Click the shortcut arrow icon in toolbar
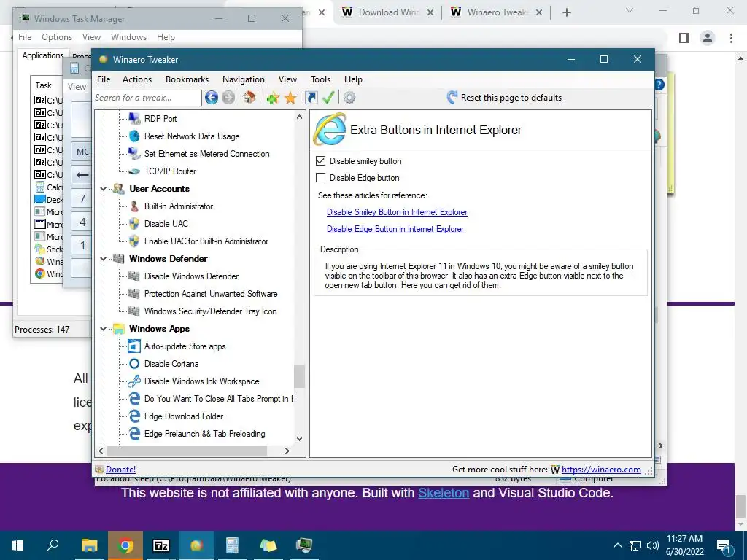This screenshot has width=747, height=560. (x=311, y=98)
